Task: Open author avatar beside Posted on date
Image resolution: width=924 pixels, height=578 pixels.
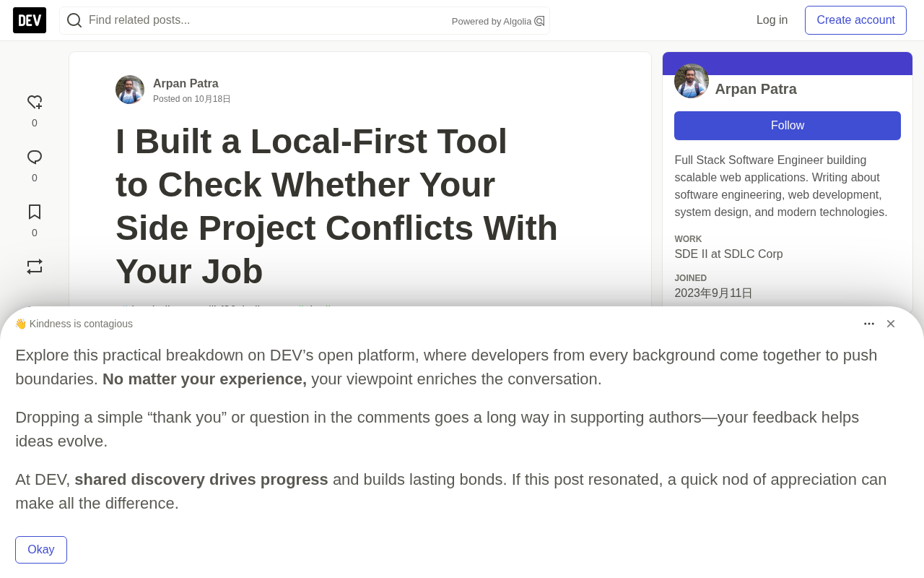Action: coord(130,90)
